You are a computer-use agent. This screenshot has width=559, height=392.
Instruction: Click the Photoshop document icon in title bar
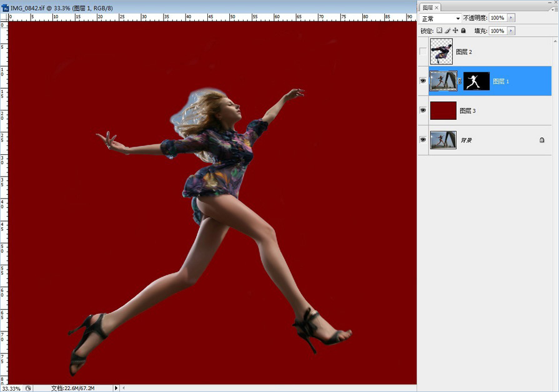click(x=6, y=8)
